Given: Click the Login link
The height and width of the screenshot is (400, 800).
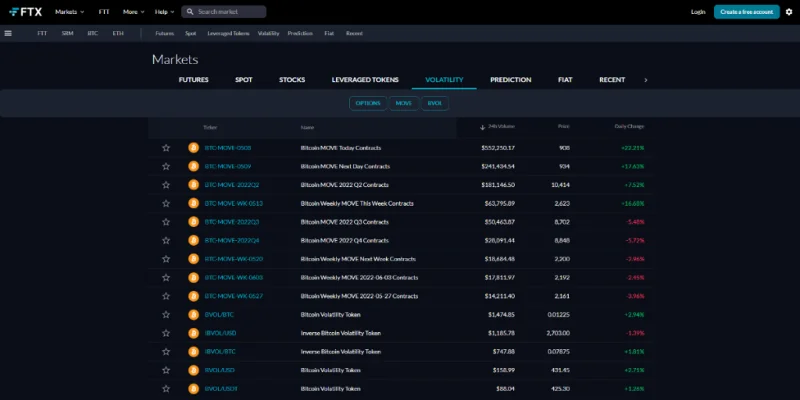Looking at the screenshot, I should point(698,12).
